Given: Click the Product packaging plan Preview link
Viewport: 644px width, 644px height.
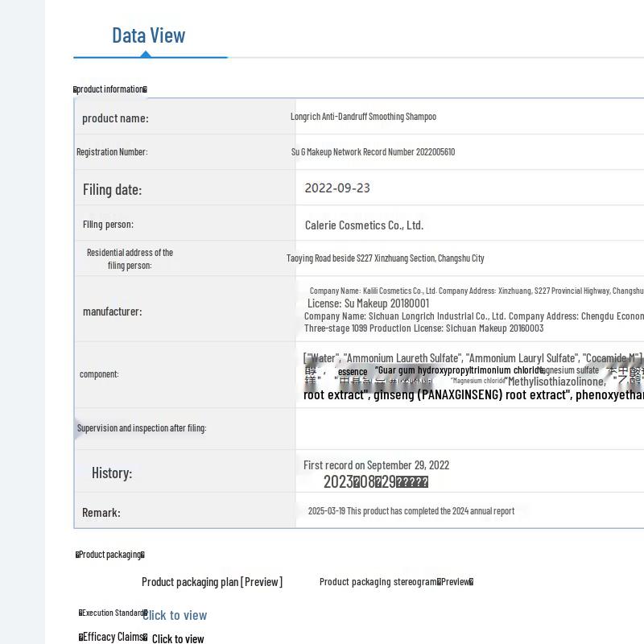Looking at the screenshot, I should tap(212, 582).
